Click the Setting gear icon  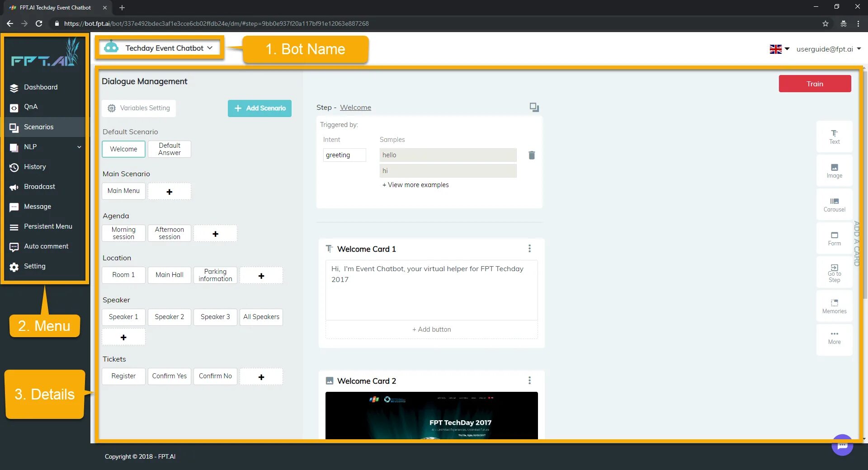(x=14, y=267)
